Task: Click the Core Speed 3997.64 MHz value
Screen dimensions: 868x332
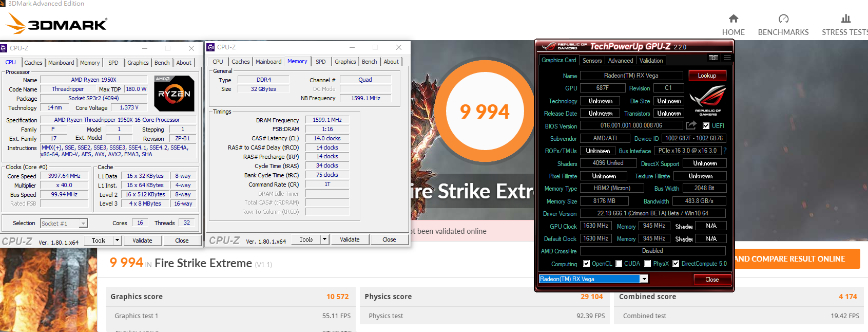Action: tap(64, 176)
